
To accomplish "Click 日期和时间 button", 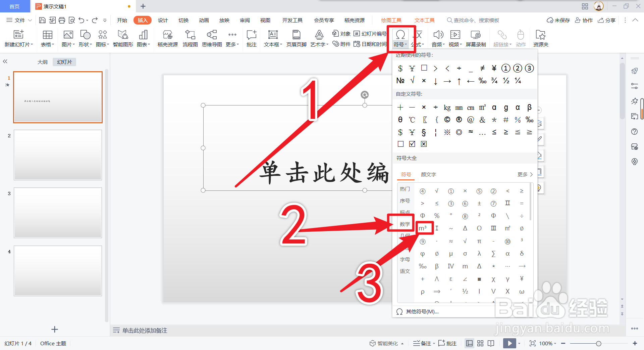I will (x=370, y=44).
